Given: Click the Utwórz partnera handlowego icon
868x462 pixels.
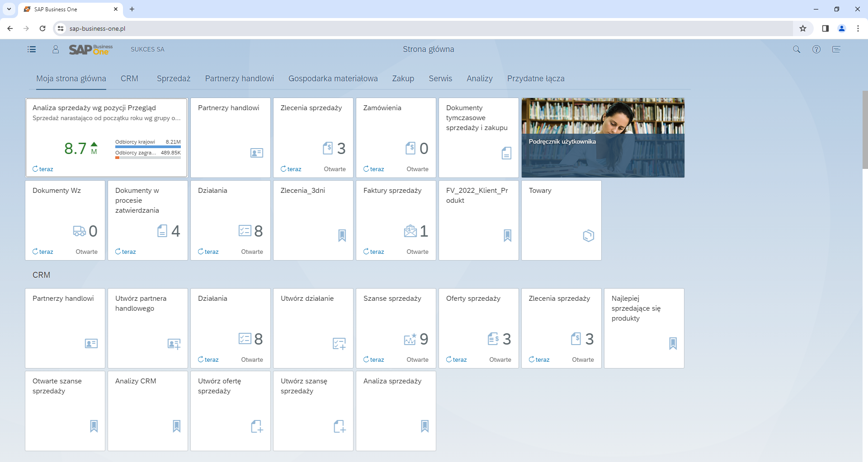Looking at the screenshot, I should (x=174, y=344).
